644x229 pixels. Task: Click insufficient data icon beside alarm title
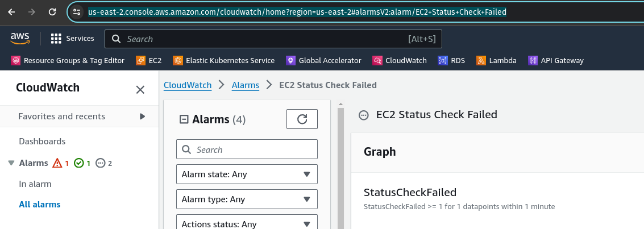coord(363,115)
